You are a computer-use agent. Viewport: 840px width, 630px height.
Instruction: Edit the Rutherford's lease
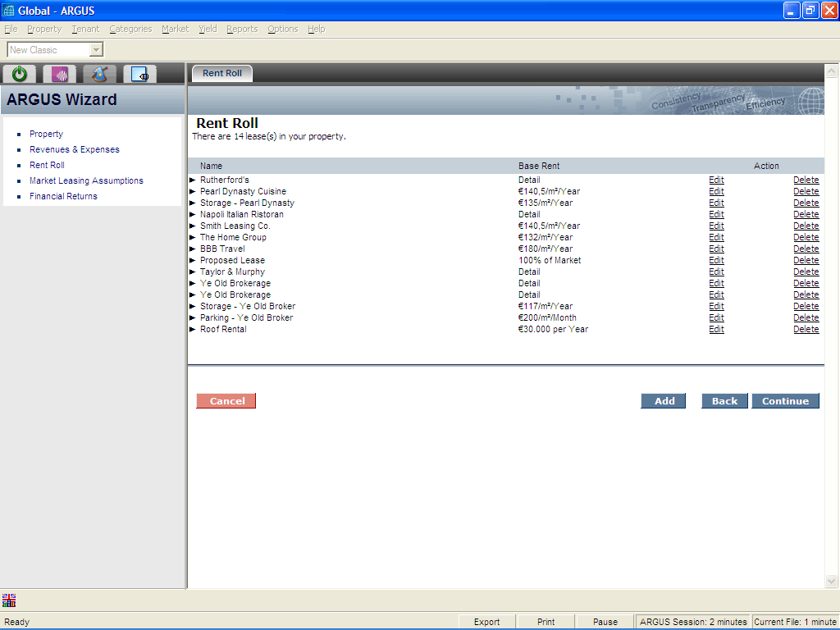tap(716, 180)
